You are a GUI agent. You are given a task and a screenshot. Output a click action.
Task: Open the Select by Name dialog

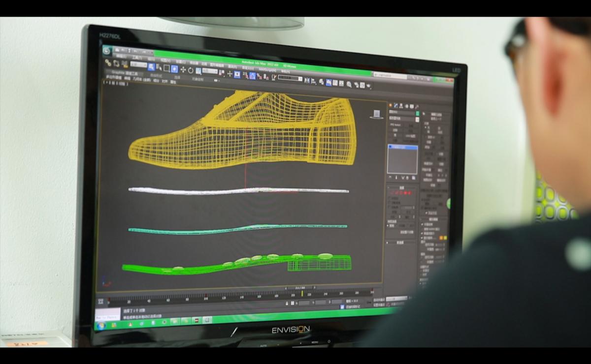(159, 67)
